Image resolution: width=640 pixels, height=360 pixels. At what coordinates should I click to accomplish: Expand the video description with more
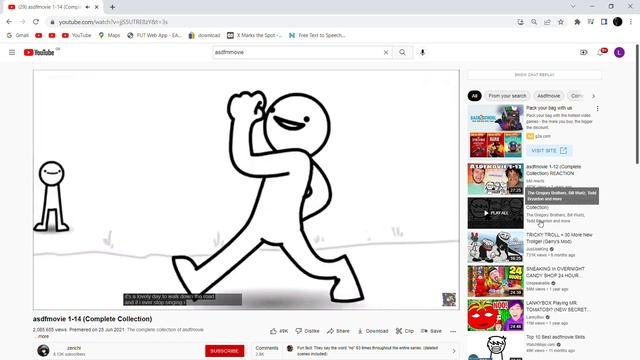43,336
